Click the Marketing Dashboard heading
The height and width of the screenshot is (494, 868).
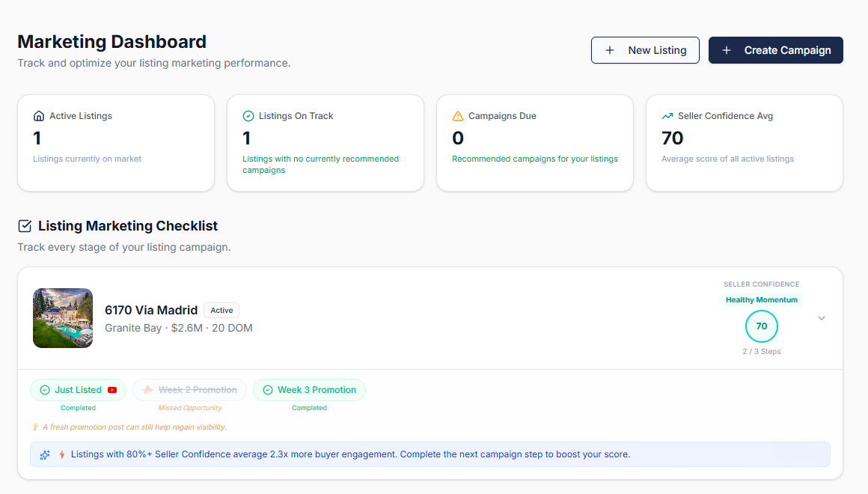click(111, 41)
